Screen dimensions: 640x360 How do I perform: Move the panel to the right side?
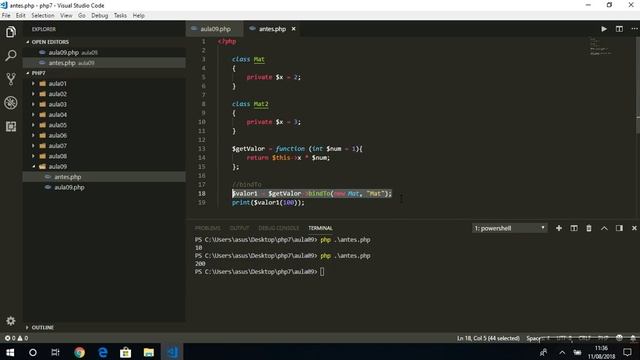pos(619,228)
